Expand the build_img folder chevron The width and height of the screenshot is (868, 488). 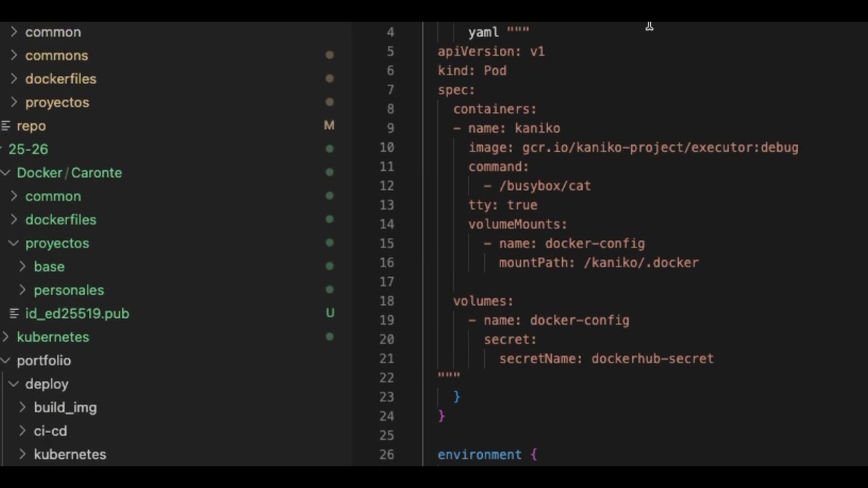pos(22,407)
